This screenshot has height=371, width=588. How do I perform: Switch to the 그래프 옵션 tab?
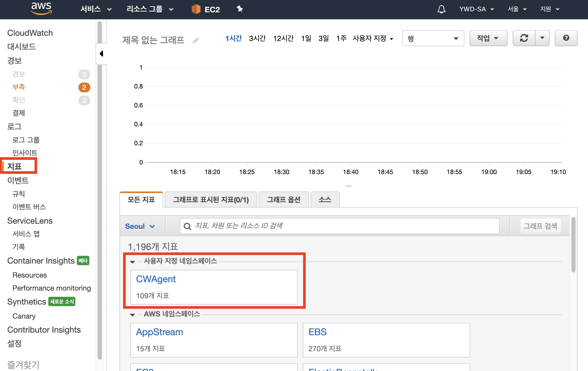[284, 200]
